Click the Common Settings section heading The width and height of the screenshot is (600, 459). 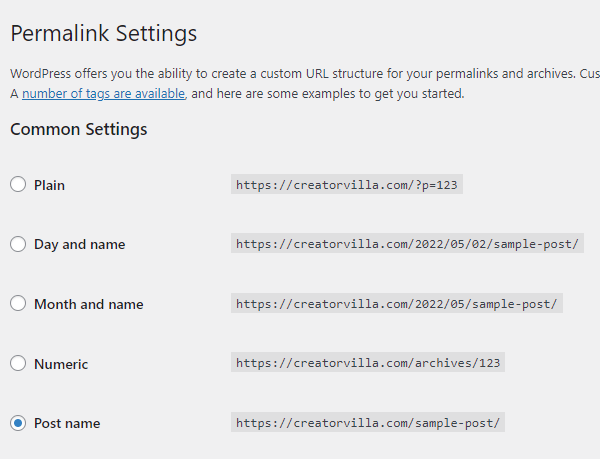78,129
